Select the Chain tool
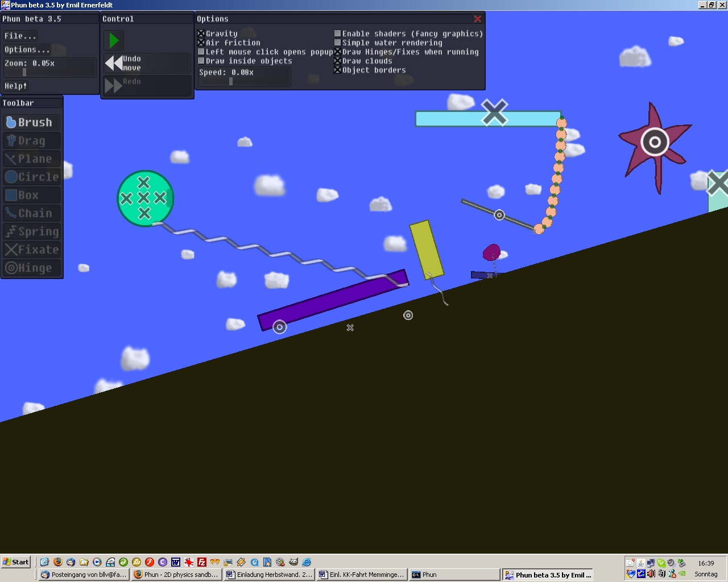 pos(32,213)
